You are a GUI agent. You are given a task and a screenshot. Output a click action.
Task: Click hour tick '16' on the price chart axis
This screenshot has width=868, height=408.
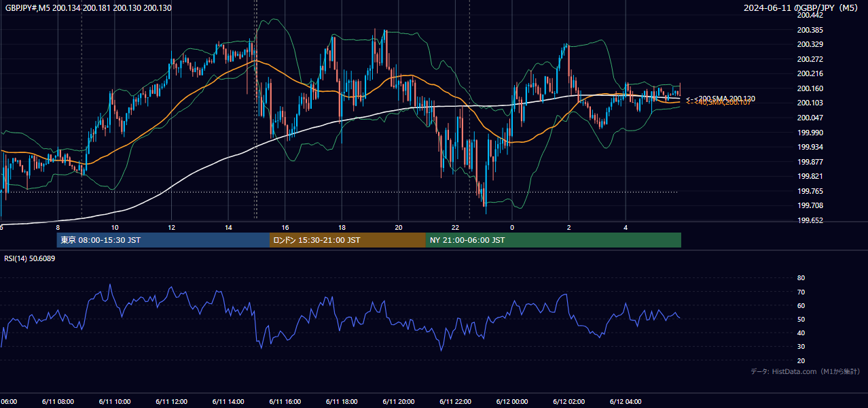click(x=285, y=227)
